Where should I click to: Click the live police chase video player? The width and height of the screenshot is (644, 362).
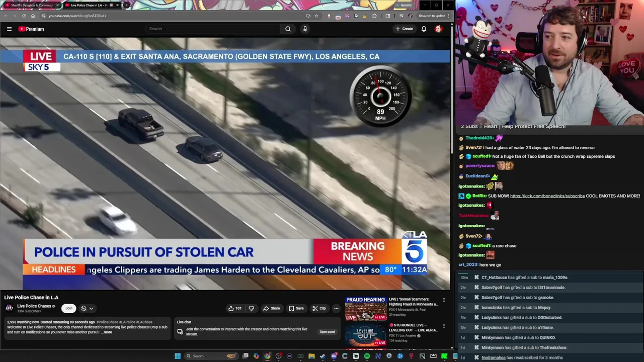pyautogui.click(x=225, y=164)
